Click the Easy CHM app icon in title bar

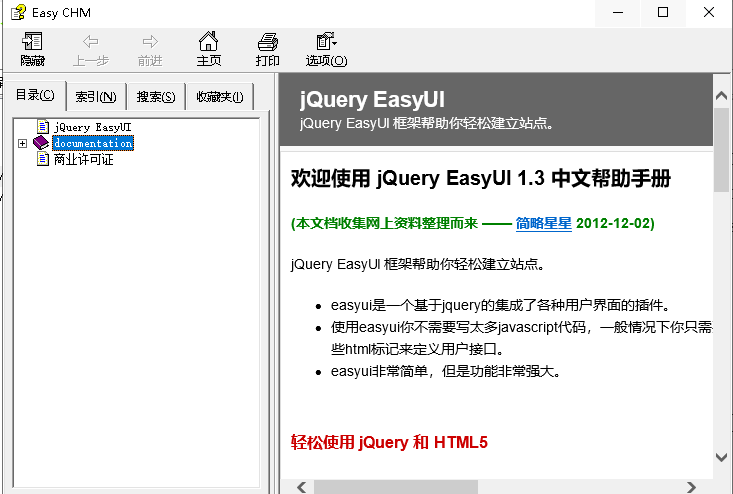18,13
